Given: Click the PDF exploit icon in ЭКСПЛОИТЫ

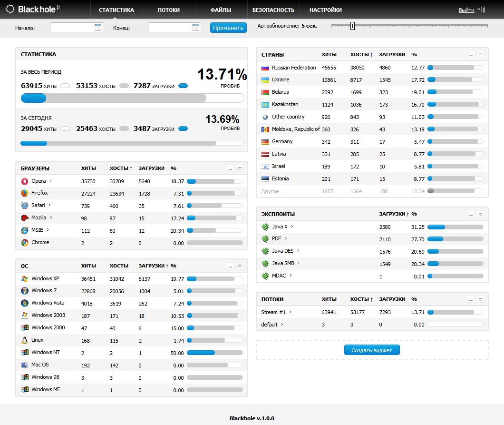Looking at the screenshot, I should (265, 238).
